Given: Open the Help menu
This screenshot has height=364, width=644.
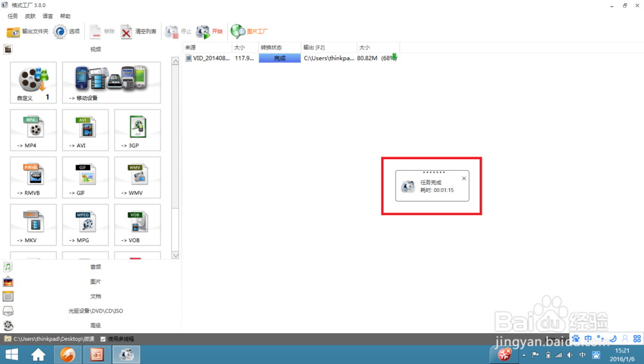Looking at the screenshot, I should coord(65,16).
